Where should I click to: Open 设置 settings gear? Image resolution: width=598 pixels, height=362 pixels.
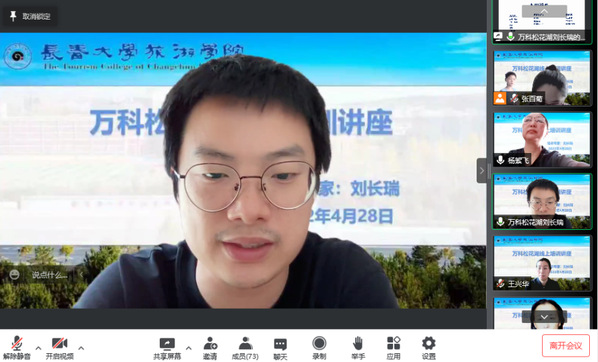point(429,348)
